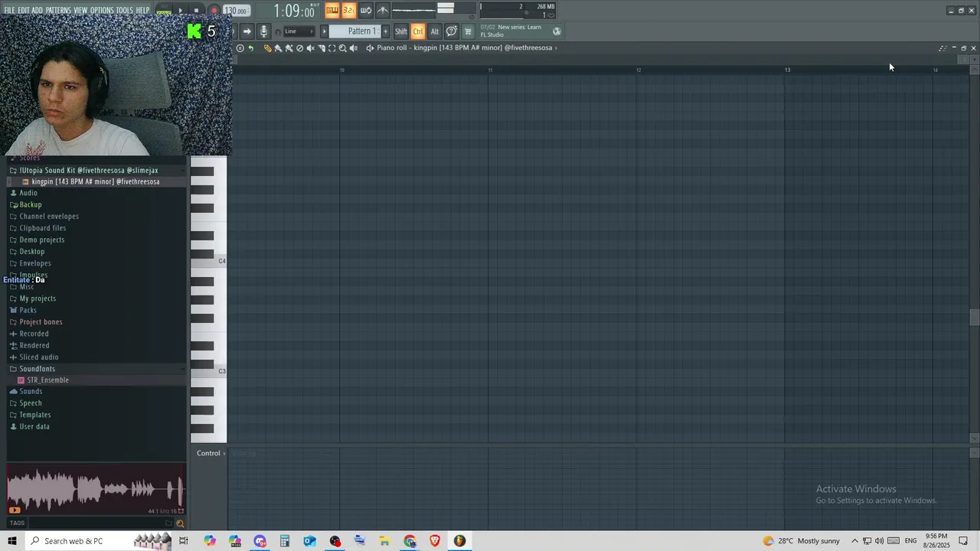The image size is (980, 551).
Task: Toggle the metronome icon
Action: click(383, 10)
